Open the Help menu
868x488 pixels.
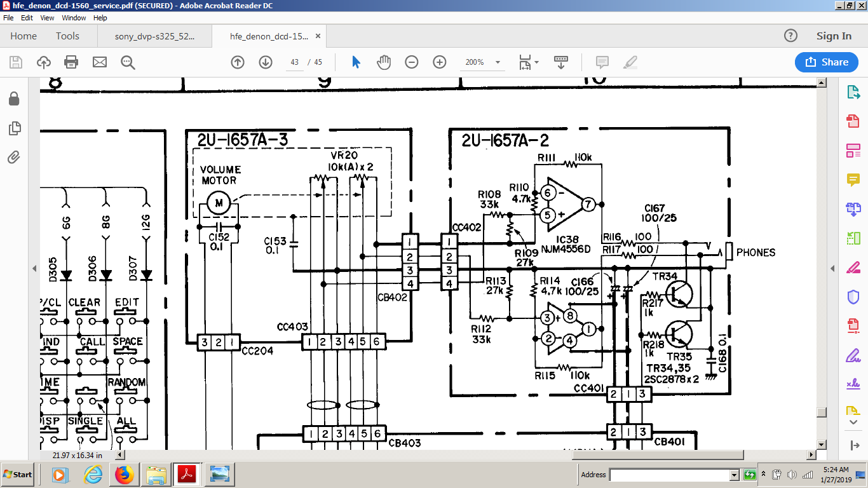coord(100,18)
